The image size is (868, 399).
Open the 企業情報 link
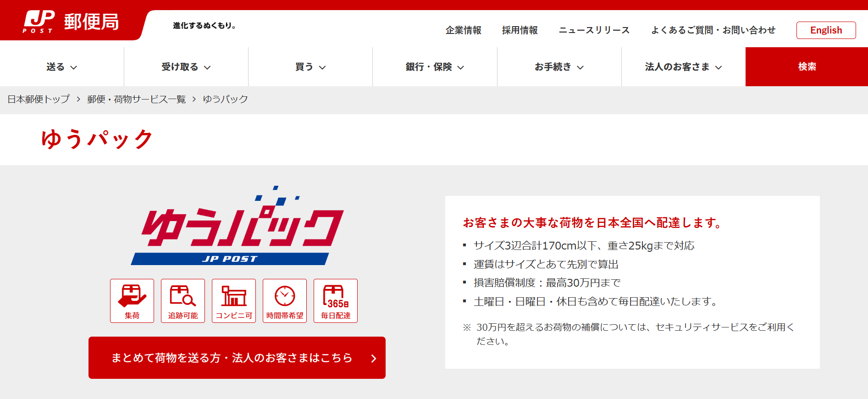pyautogui.click(x=463, y=30)
